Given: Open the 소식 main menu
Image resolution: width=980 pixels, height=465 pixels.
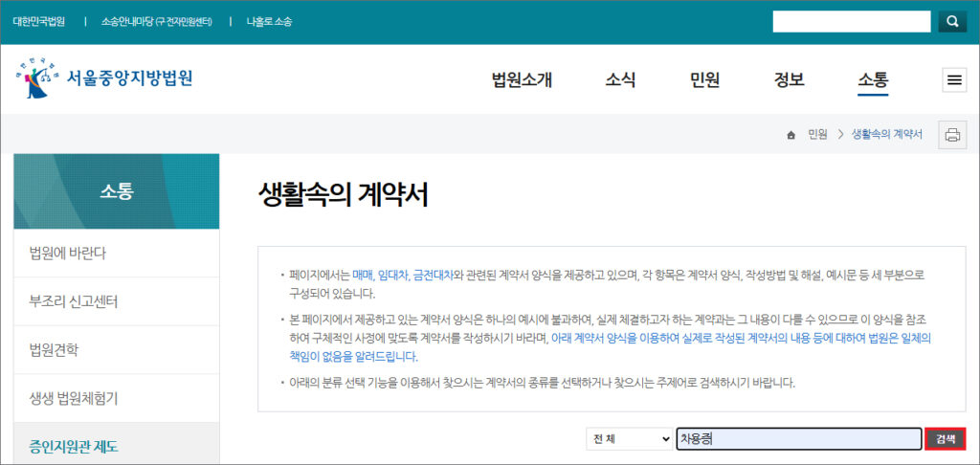Looking at the screenshot, I should point(620,80).
